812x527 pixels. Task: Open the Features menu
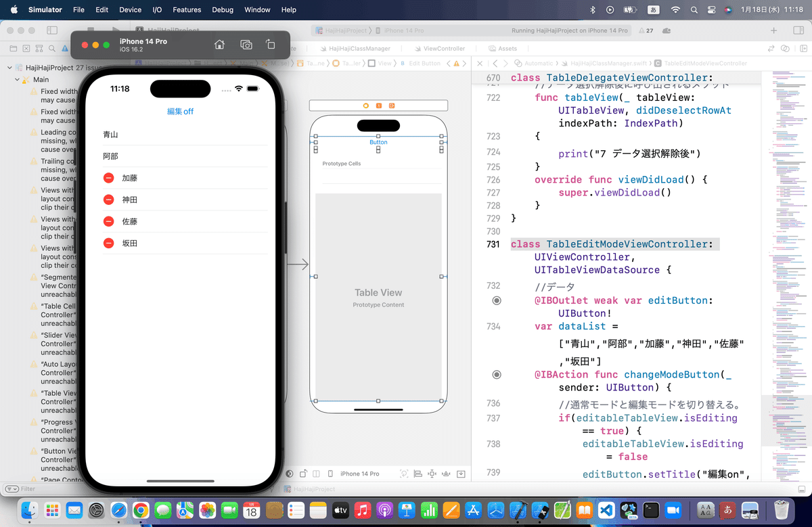tap(187, 9)
